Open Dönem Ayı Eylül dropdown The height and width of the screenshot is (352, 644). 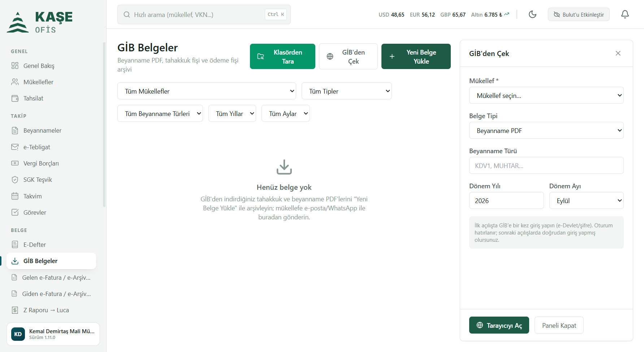[x=586, y=201]
